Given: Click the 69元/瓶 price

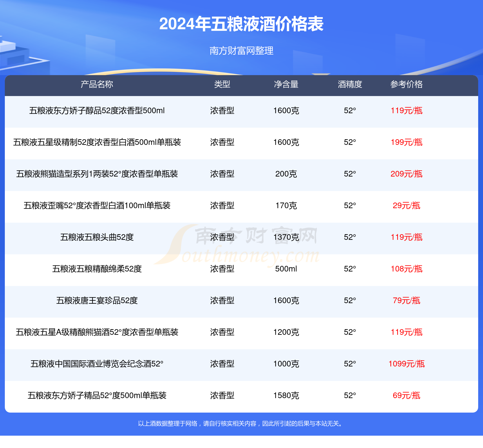Looking at the screenshot, I should pos(407,395).
